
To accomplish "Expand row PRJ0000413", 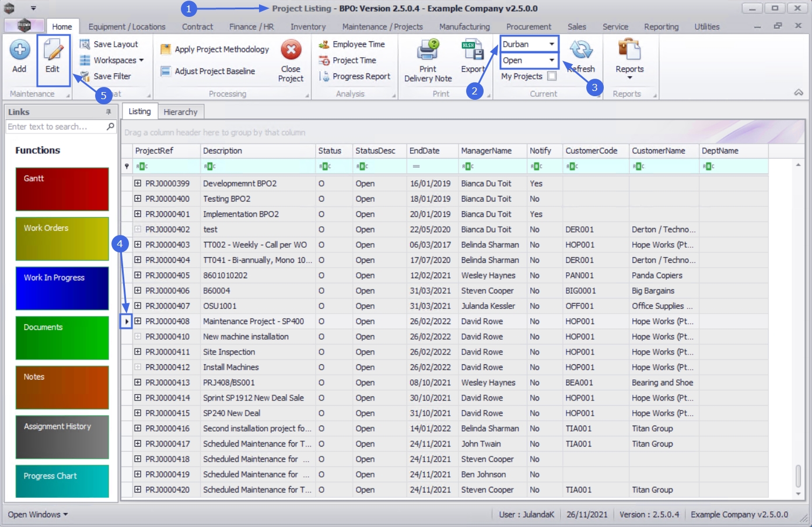I will [138, 382].
